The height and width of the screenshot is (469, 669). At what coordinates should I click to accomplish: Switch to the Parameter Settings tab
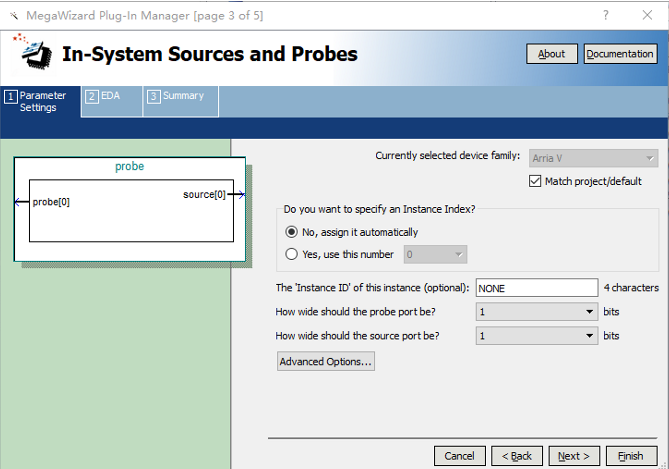click(40, 102)
